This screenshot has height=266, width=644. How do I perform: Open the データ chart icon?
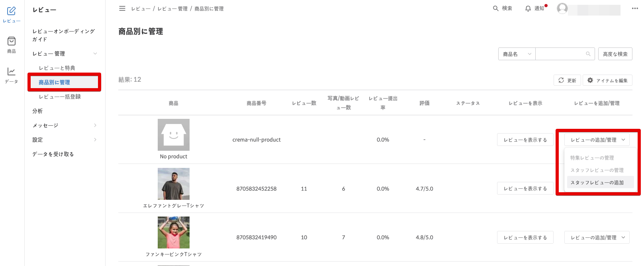tap(12, 72)
